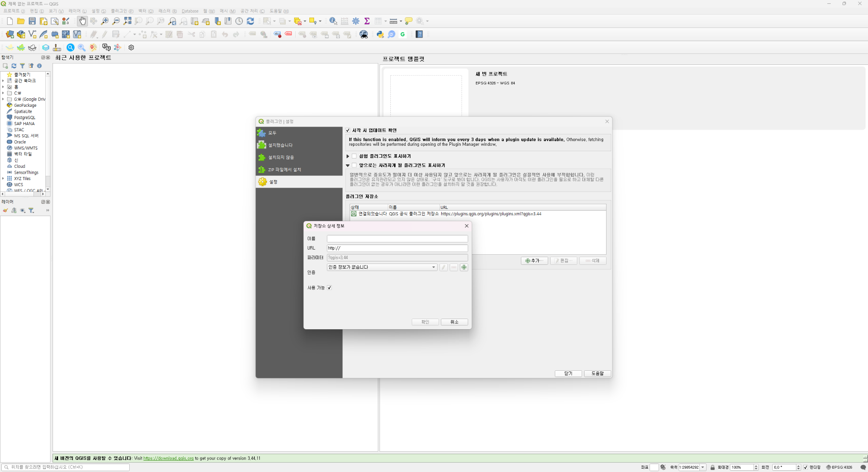This screenshot has width=868, height=472.
Task: Click the locator search bar at bottom left
Action: tap(66, 467)
